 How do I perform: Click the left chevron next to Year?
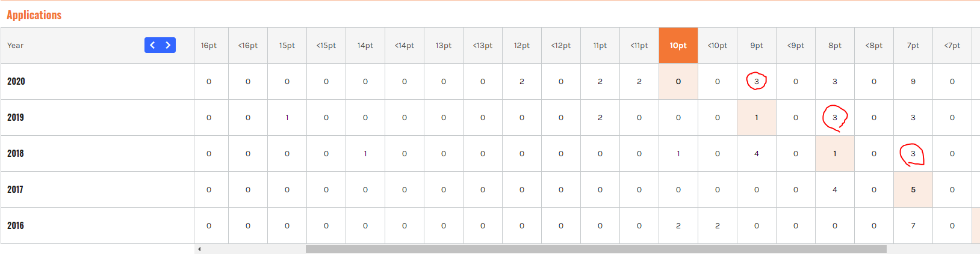coord(152,45)
